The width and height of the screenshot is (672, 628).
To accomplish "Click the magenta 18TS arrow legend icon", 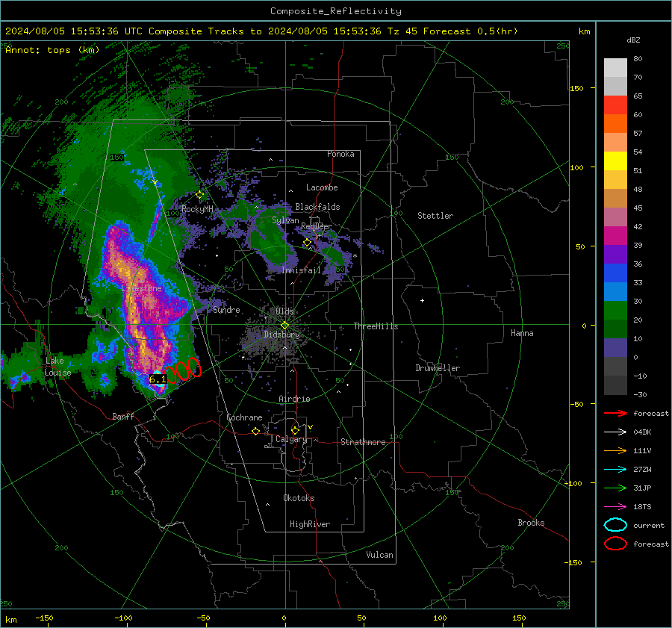I will 615,507.
